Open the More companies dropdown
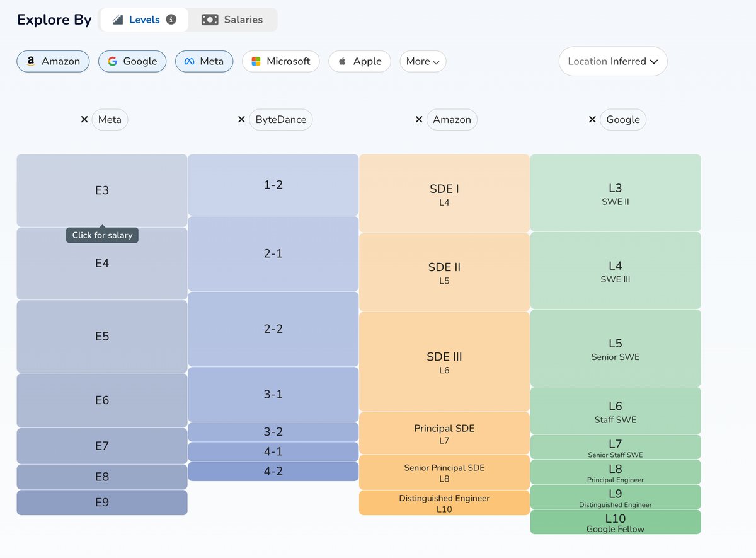 click(423, 61)
